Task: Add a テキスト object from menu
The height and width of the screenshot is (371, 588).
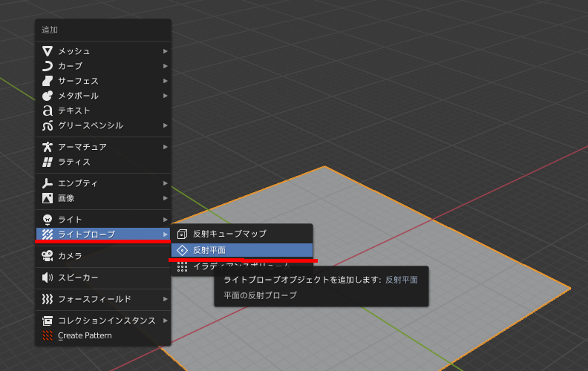Action: coord(103,111)
